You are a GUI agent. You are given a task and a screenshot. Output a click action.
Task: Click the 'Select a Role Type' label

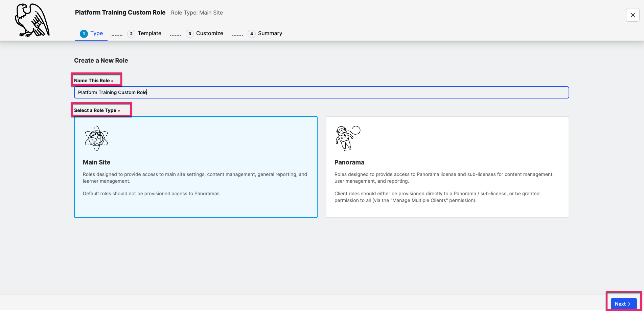point(95,110)
